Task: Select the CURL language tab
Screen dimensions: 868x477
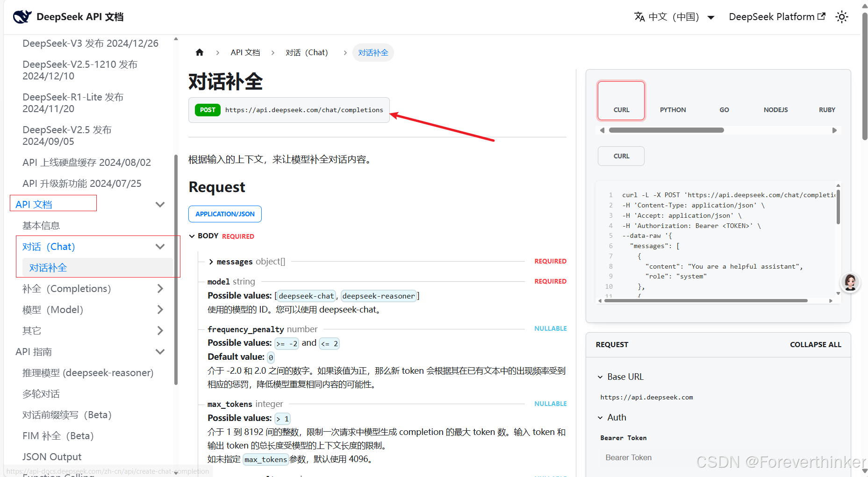Action: [621, 100]
